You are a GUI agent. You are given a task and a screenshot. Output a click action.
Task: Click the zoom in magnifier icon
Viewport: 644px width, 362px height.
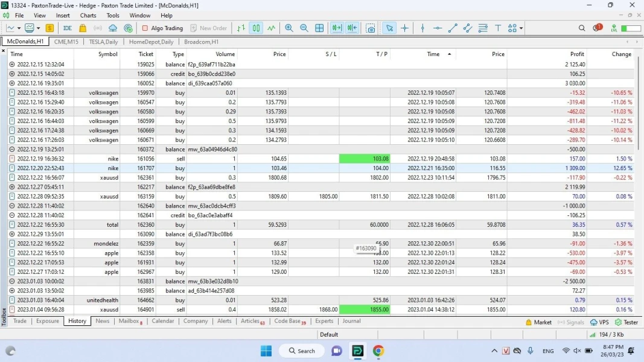289,28
